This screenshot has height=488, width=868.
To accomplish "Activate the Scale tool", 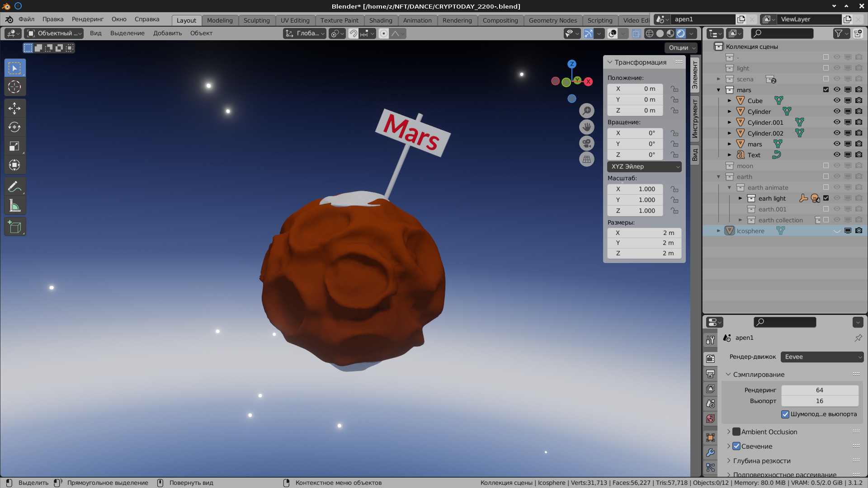I will point(14,146).
